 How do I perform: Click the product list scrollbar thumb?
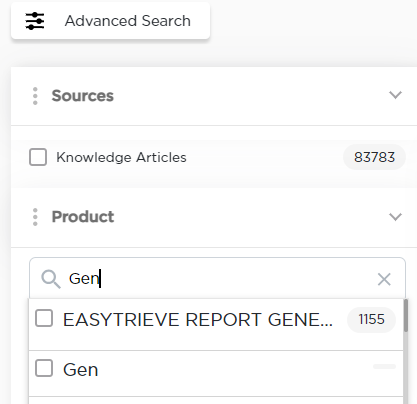406,315
